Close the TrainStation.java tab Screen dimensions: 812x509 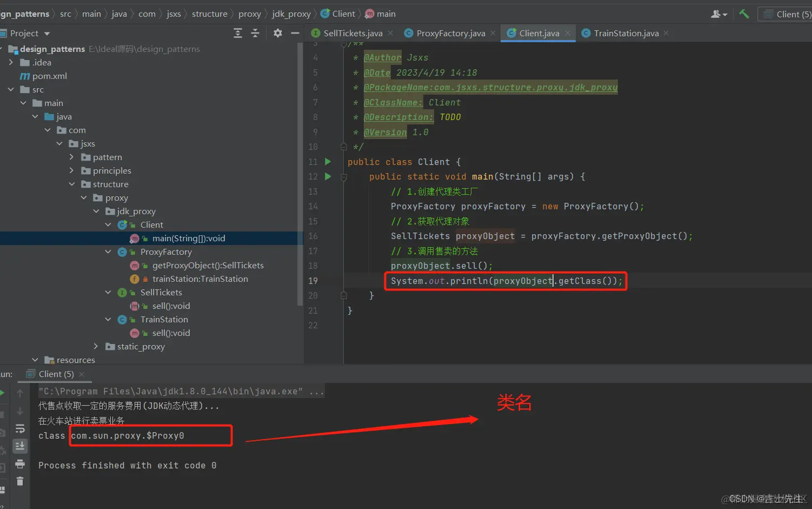tap(666, 34)
